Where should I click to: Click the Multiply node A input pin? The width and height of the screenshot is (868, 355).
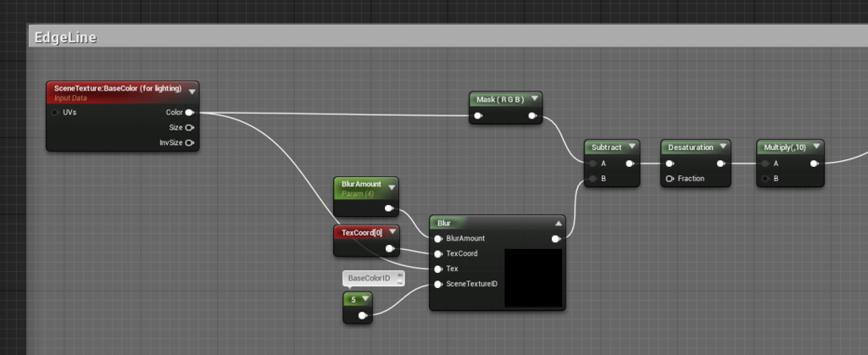coord(765,164)
